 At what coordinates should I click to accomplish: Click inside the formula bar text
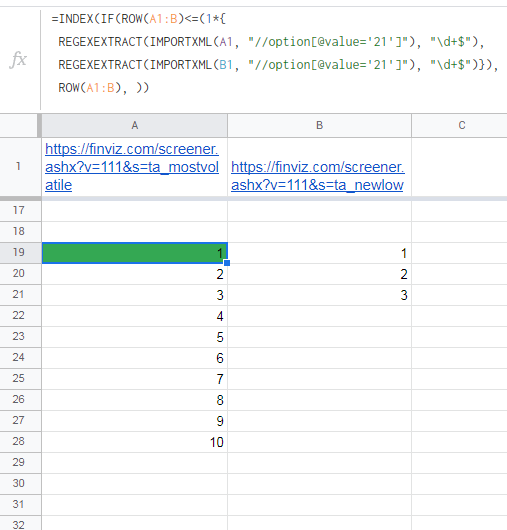point(274,53)
